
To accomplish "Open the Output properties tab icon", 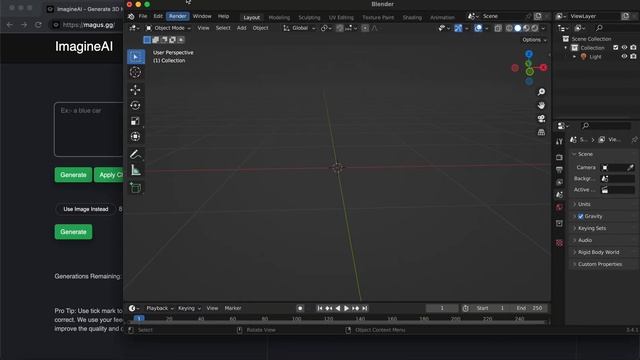I will 559,169.
